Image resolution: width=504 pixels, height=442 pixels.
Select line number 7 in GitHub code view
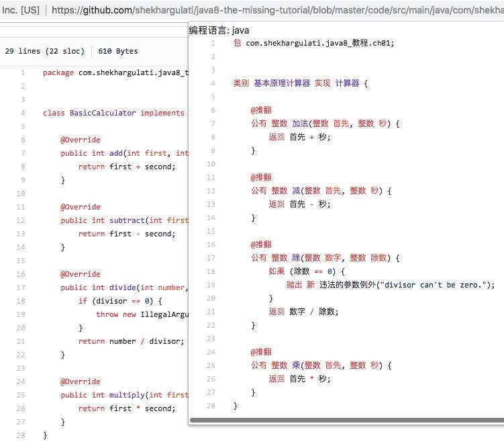pyautogui.click(x=23, y=153)
